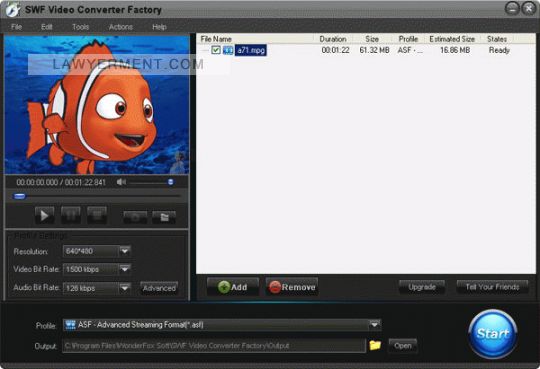Select the a71.mpg file name
The width and height of the screenshot is (540, 369).
pos(251,50)
